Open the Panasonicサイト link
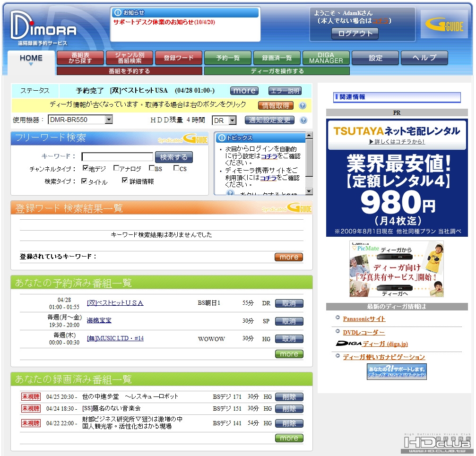The width and height of the screenshot is (476, 456). (364, 318)
